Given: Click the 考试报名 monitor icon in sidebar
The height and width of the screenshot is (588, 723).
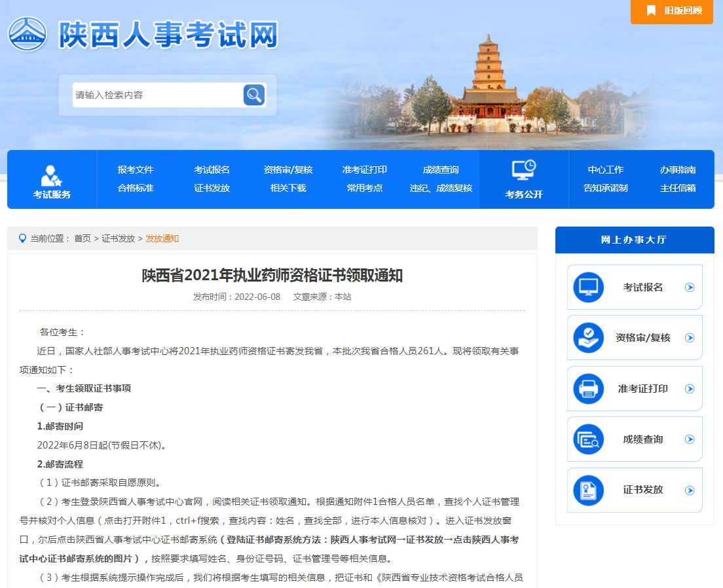Looking at the screenshot, I should click(x=588, y=287).
